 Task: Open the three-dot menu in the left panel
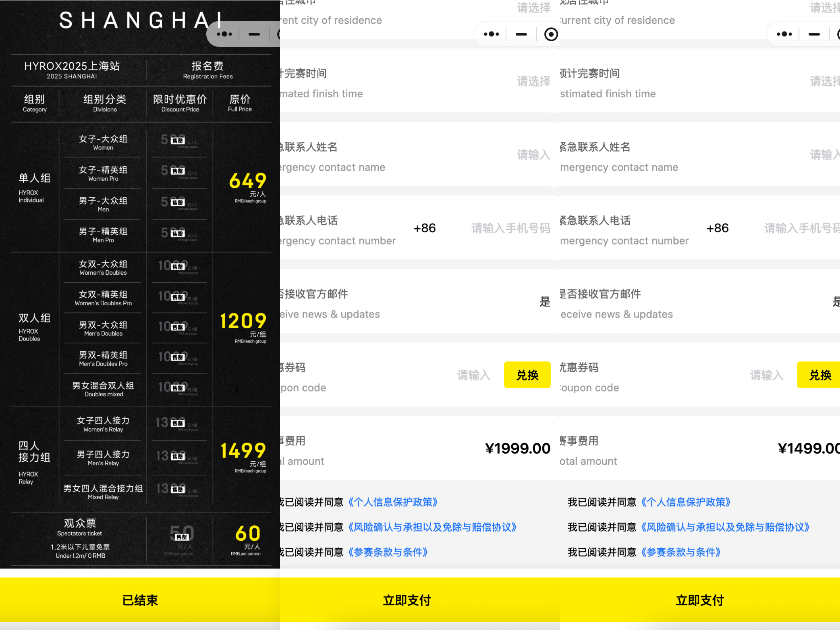(225, 34)
